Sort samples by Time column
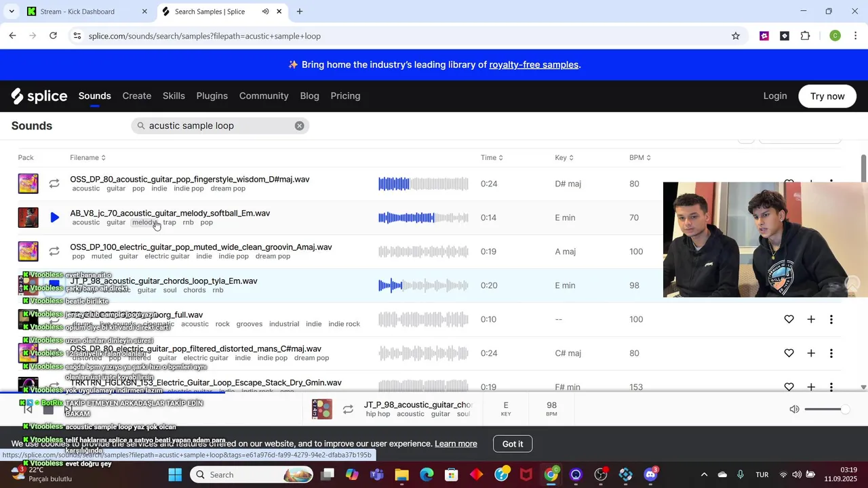The width and height of the screenshot is (868, 488). point(492,158)
